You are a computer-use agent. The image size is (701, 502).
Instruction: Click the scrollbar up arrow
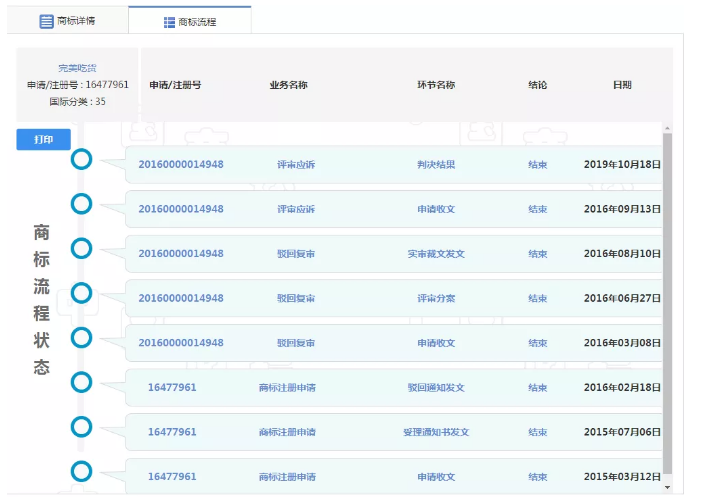click(x=667, y=129)
